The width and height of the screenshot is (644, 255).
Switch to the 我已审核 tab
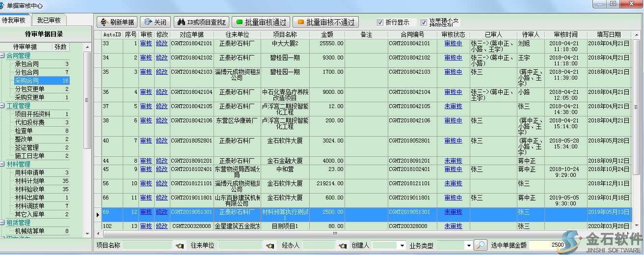(49, 21)
